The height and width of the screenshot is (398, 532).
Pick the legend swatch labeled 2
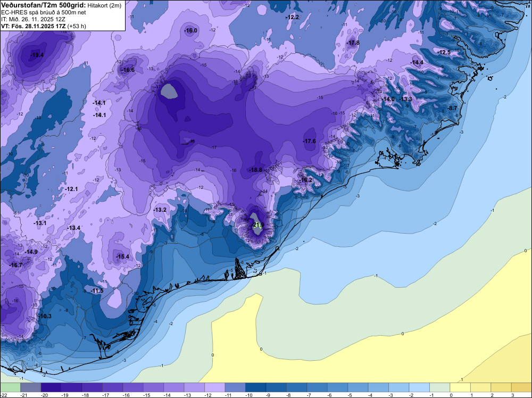click(501, 387)
